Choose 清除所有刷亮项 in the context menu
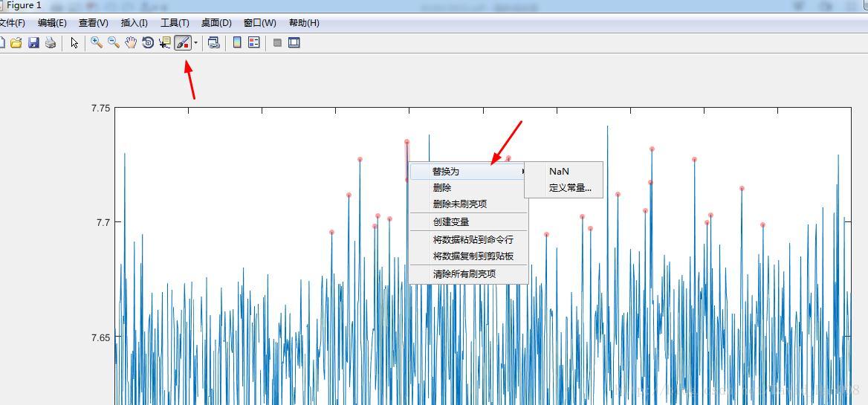Viewport: 868px width, 405px height. [x=468, y=274]
